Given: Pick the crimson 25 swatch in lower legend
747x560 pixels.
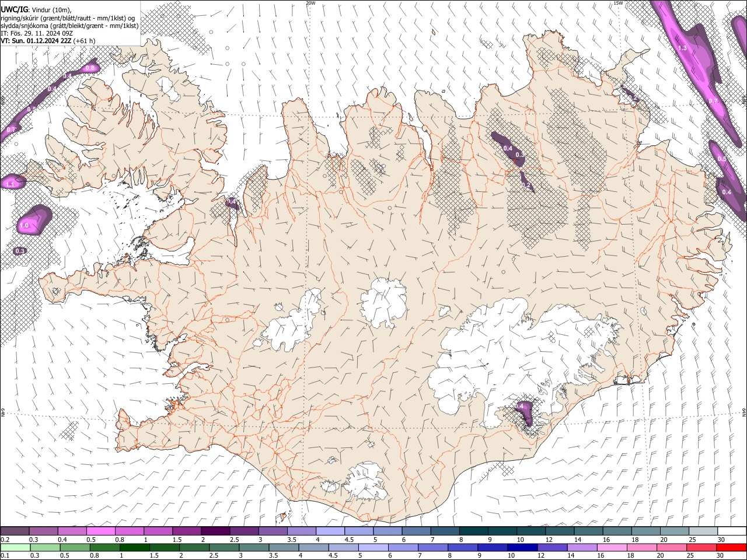Looking at the screenshot, I should (x=701, y=547).
